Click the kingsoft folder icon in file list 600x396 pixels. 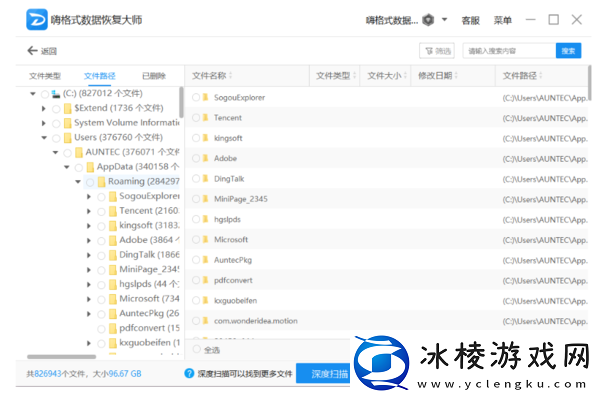pos(205,138)
